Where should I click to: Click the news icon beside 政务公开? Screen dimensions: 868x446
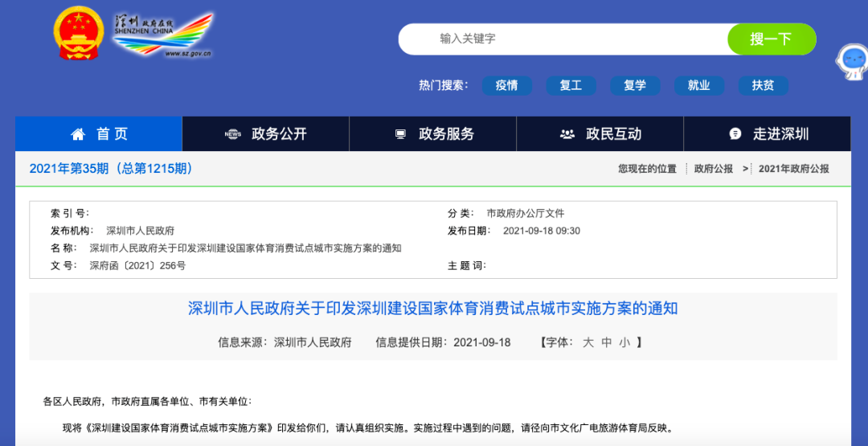(x=233, y=134)
